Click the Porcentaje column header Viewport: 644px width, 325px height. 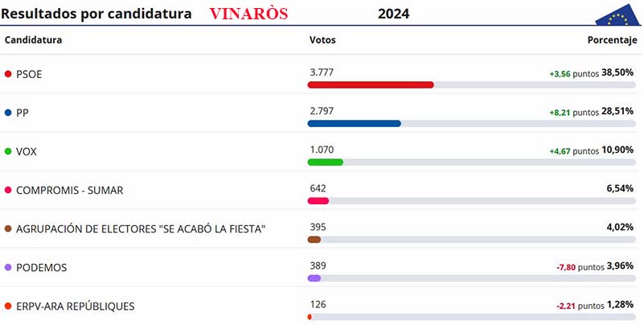(612, 40)
